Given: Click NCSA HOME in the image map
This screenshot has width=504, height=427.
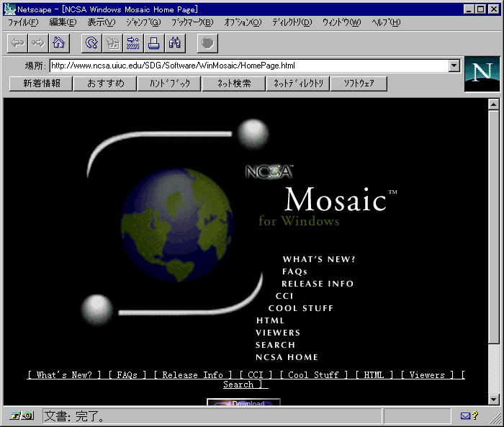Looking at the screenshot, I should pyautogui.click(x=287, y=357).
